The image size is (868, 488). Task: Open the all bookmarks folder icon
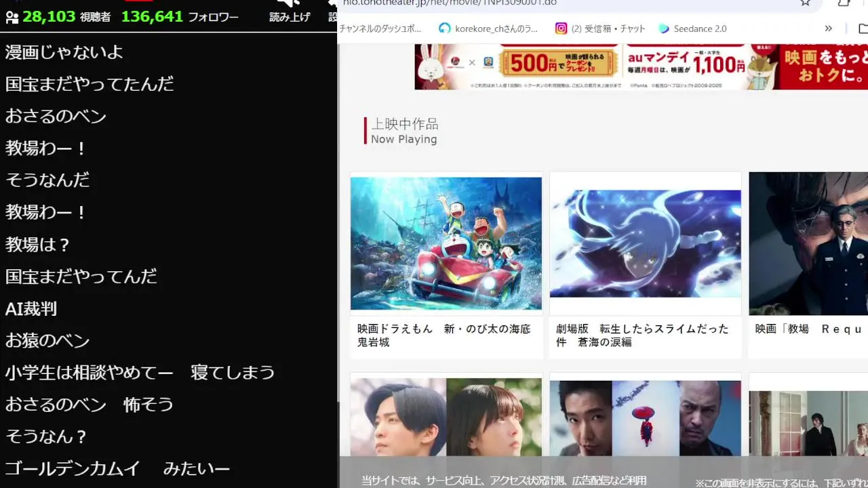[863, 28]
